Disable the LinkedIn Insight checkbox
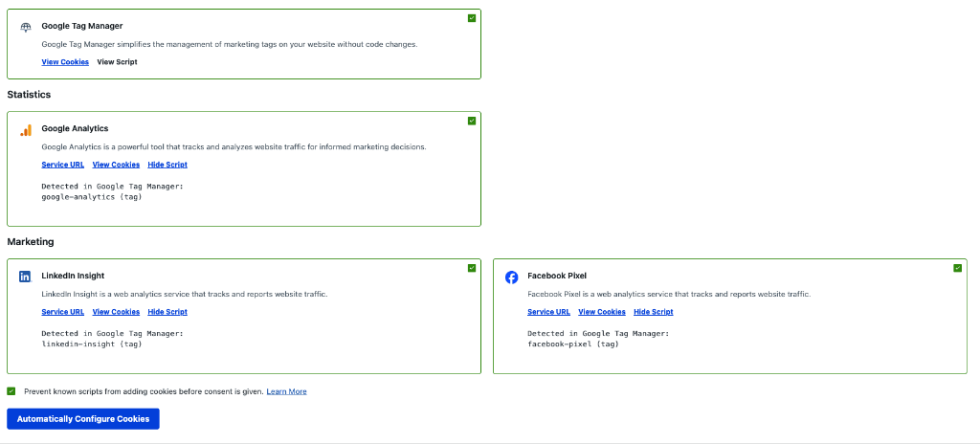 click(x=472, y=268)
